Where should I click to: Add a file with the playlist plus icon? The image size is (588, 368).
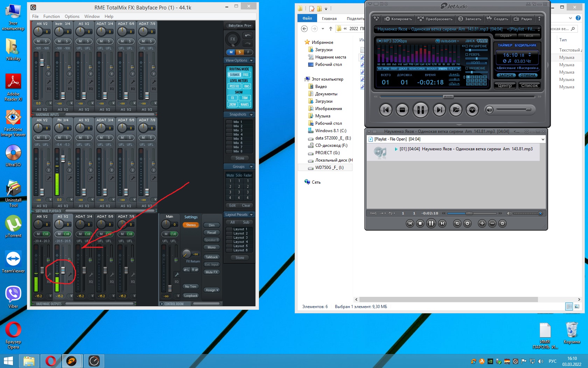point(482,224)
